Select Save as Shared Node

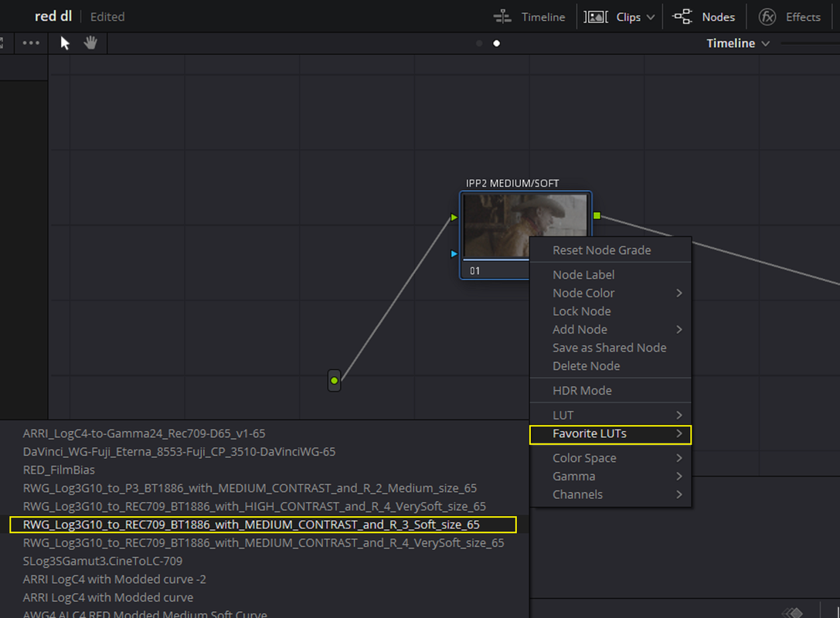610,348
